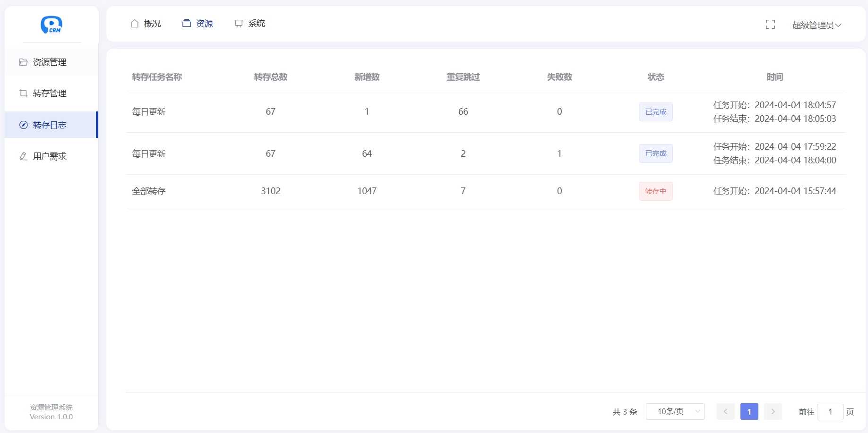Click the 前往 page number input field
Viewport: 868px width, 433px height.
pyautogui.click(x=830, y=412)
